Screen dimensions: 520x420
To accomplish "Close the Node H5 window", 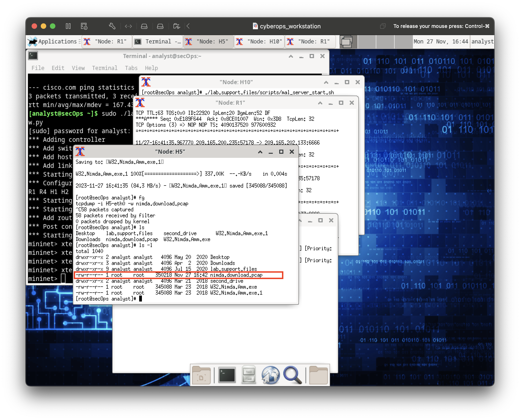I will 292,152.
